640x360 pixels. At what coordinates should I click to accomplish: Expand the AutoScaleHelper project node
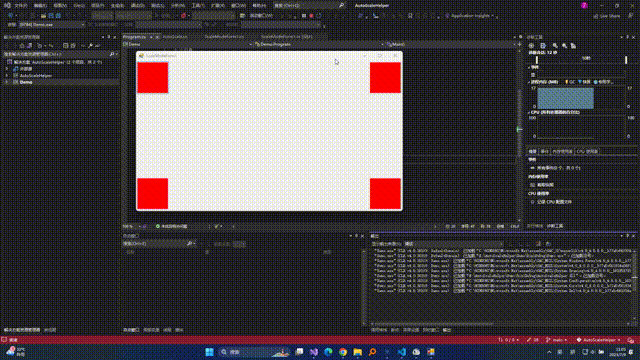point(6,76)
